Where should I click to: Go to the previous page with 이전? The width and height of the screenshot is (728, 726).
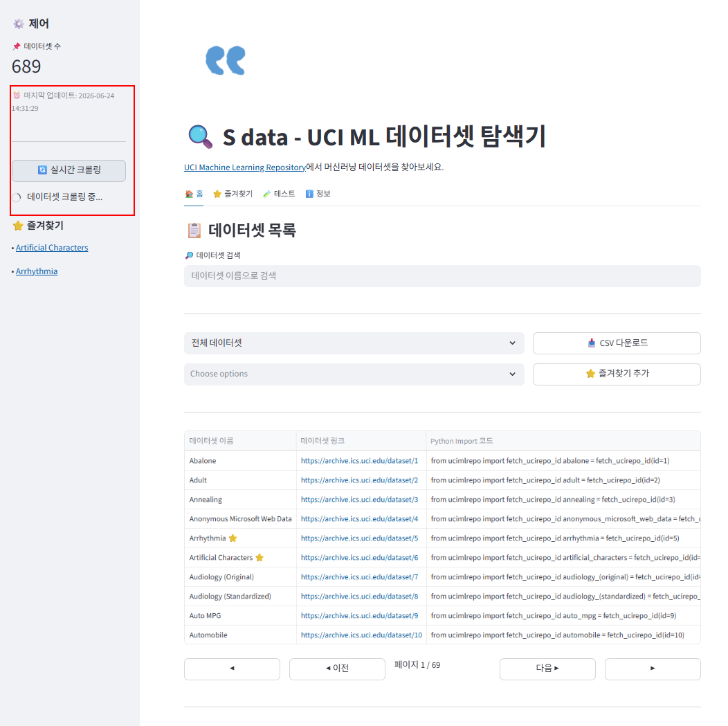[x=337, y=669]
